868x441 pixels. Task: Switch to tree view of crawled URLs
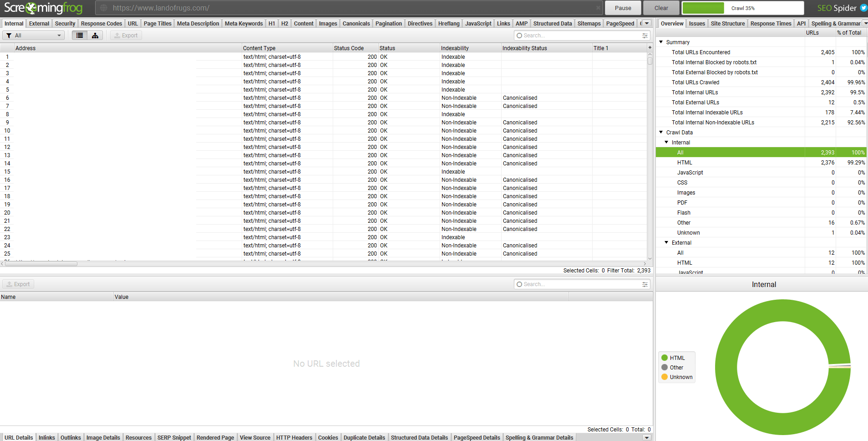click(x=95, y=35)
